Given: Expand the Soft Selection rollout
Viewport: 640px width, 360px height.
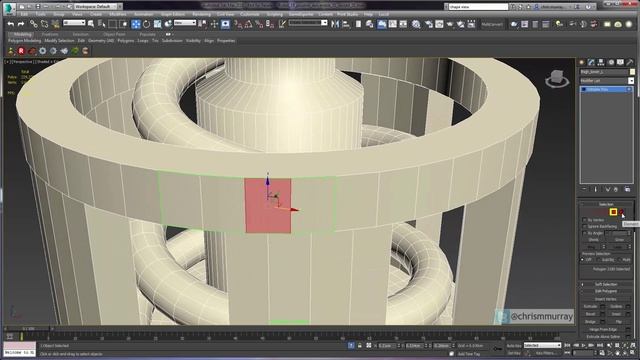Looking at the screenshot, I should 606,284.
